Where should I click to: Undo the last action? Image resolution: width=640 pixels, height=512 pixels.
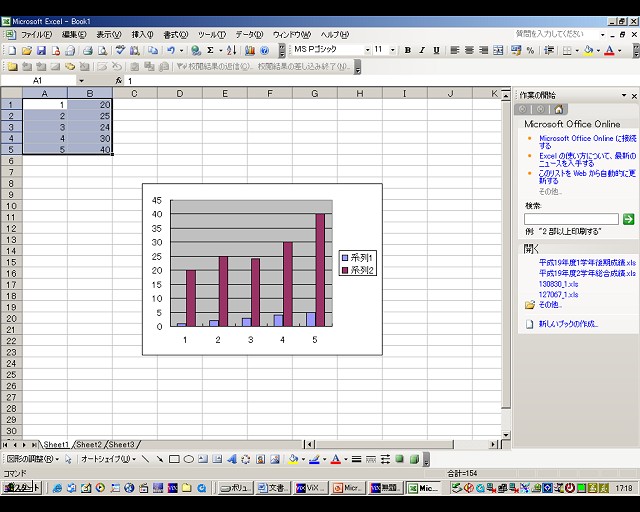click(171, 51)
